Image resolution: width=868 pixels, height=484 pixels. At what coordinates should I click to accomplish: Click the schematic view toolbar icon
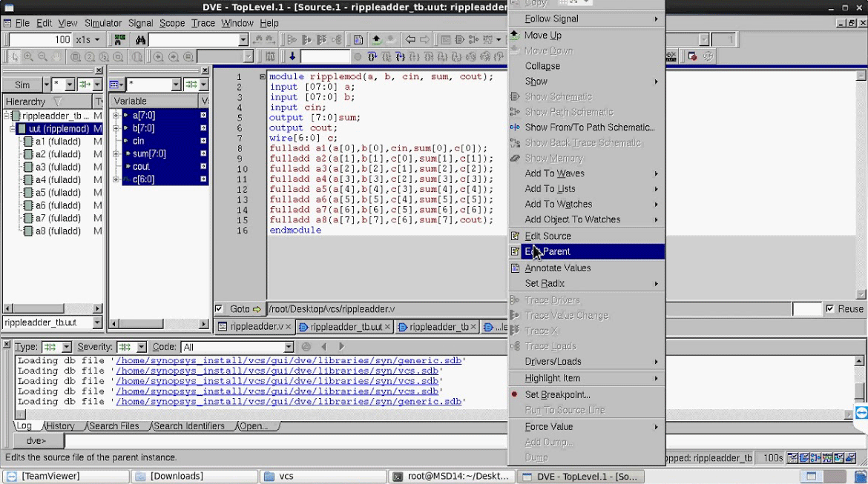(459, 39)
